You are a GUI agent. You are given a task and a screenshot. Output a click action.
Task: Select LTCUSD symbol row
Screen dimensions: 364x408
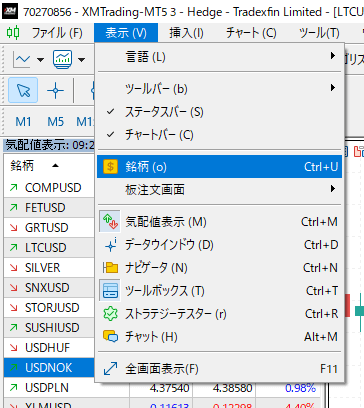click(x=49, y=248)
